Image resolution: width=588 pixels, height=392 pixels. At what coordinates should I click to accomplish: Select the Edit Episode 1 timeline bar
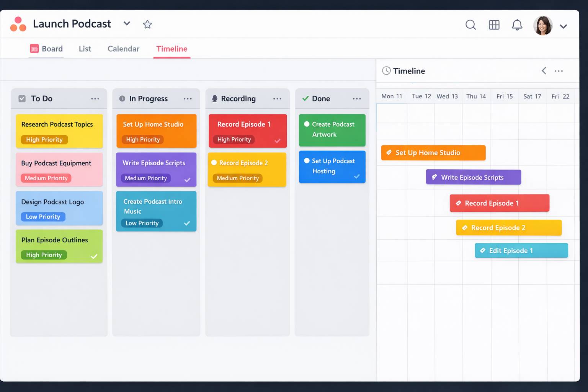pyautogui.click(x=521, y=251)
